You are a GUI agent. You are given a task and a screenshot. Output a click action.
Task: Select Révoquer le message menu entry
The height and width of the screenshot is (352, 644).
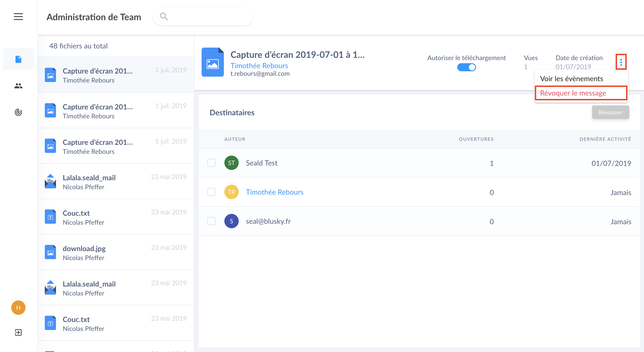581,93
